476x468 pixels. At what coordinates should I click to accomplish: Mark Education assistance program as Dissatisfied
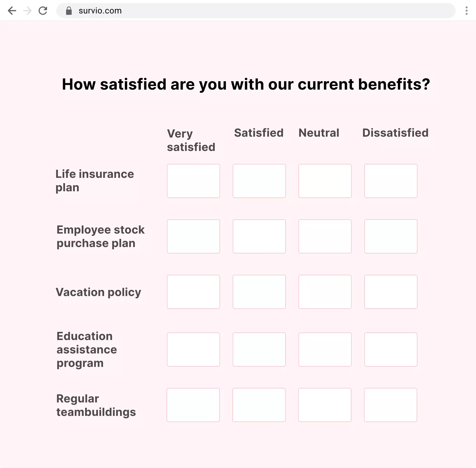click(x=391, y=350)
